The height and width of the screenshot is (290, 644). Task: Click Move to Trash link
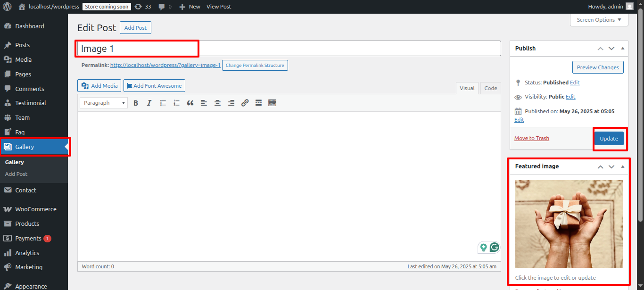point(532,138)
